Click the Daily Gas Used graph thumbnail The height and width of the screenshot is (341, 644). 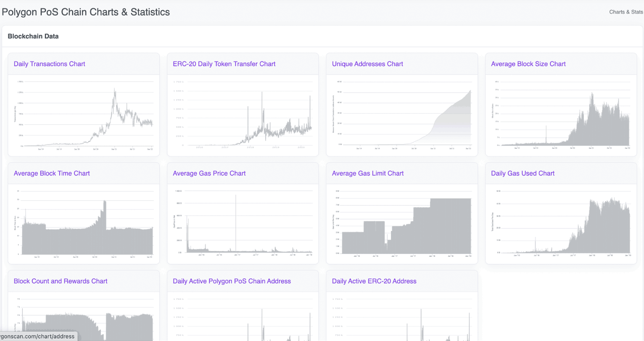pos(561,224)
